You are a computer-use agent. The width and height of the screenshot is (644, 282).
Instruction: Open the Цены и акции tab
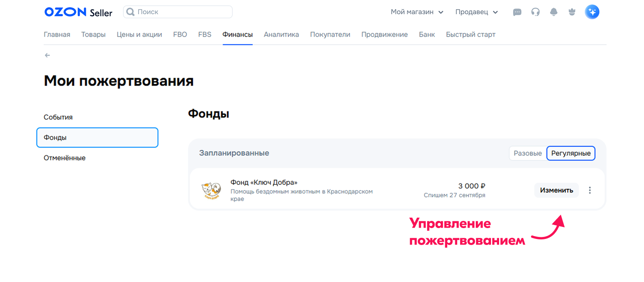(x=139, y=35)
